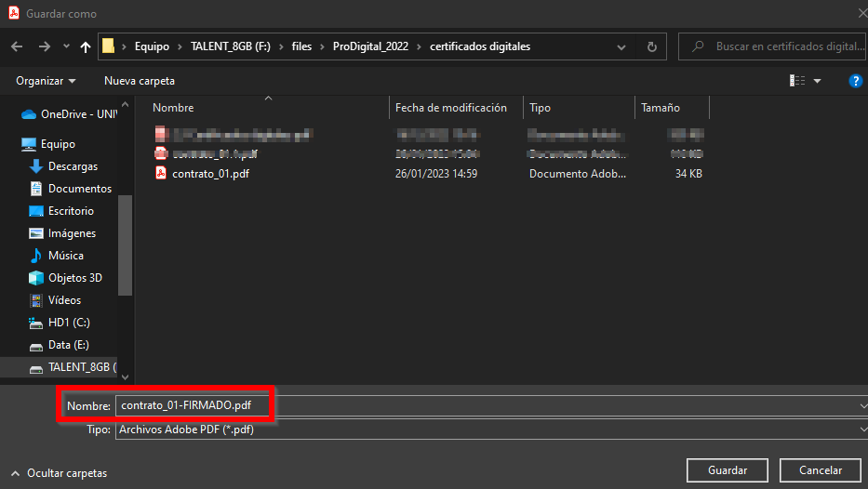The height and width of the screenshot is (489, 868).
Task: Click the Nueva carpeta command
Action: 140,81
